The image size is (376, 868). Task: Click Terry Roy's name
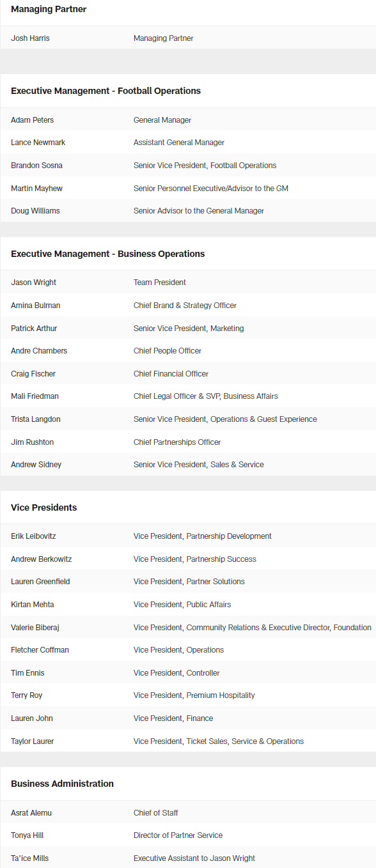coord(26,695)
